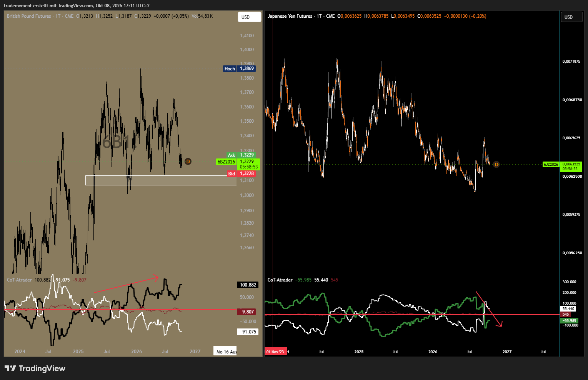Click the +0,0007 (+0,05%) change value
The width and height of the screenshot is (588, 380).
coord(171,16)
